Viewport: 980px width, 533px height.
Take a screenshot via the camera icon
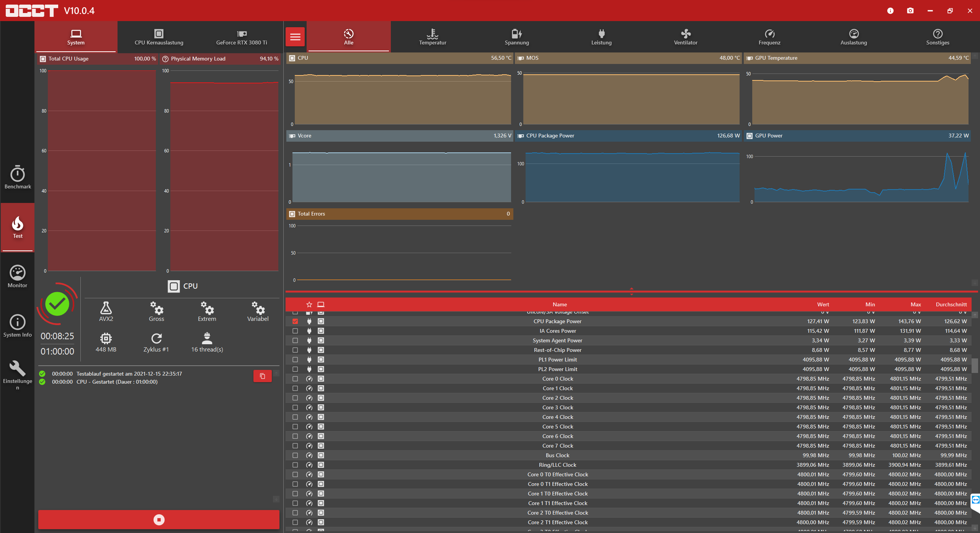pos(910,10)
